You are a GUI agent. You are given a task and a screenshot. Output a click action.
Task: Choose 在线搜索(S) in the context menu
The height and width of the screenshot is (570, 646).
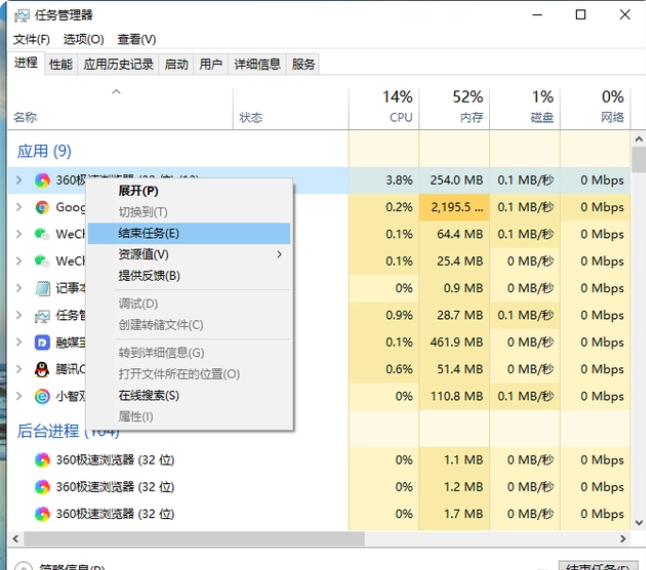tap(189, 396)
